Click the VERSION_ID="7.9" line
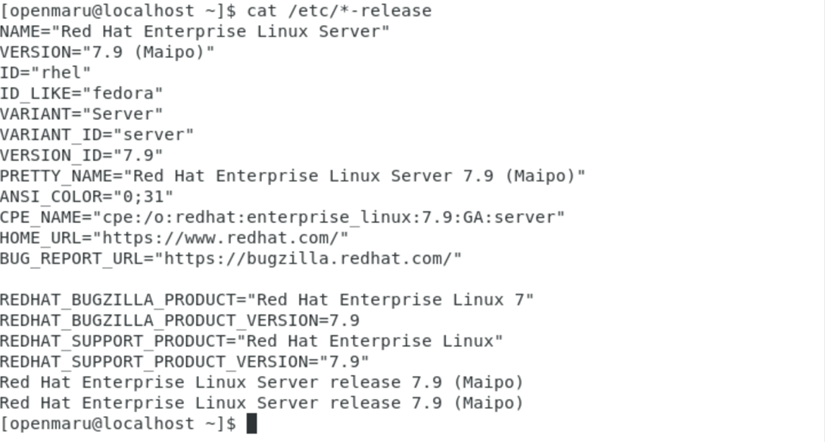The image size is (825, 442). pyautogui.click(x=81, y=155)
